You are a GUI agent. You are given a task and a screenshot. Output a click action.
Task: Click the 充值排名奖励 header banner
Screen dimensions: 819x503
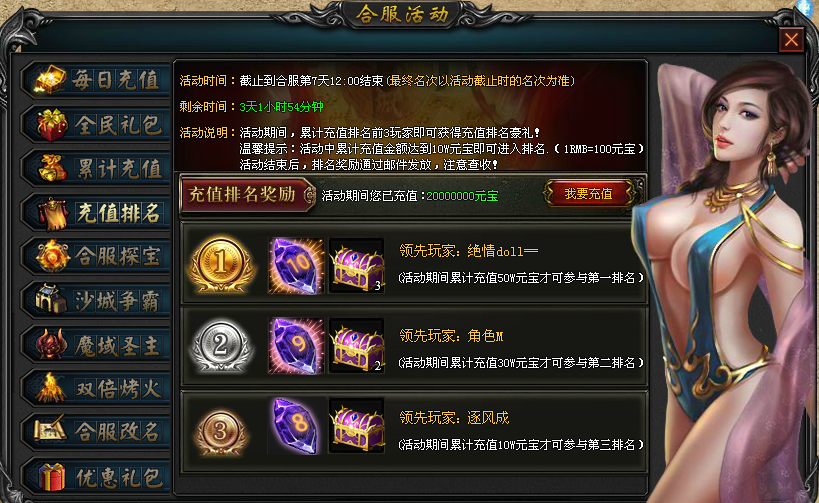[247, 194]
